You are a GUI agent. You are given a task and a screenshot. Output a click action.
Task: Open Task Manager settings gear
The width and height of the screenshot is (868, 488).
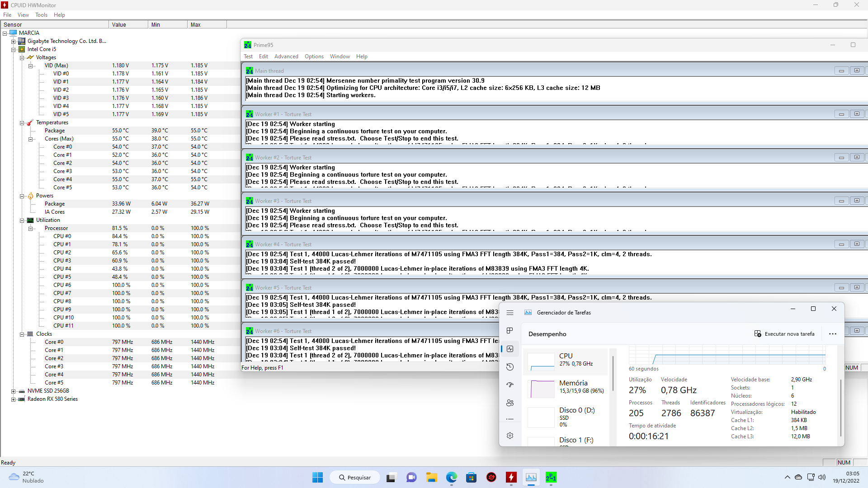click(x=510, y=436)
